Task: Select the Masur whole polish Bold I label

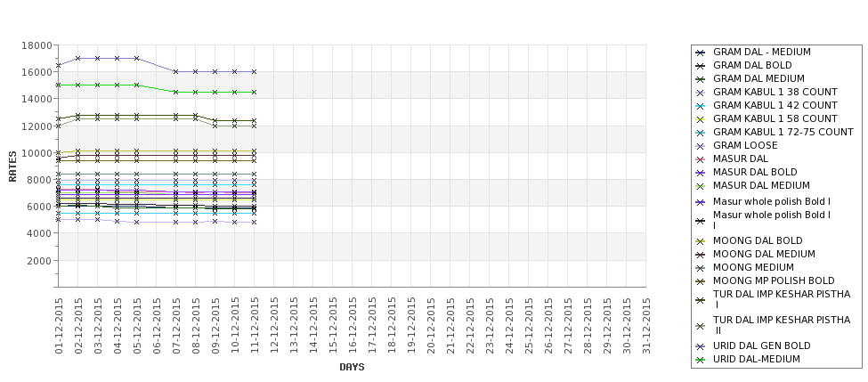Action: coord(772,201)
